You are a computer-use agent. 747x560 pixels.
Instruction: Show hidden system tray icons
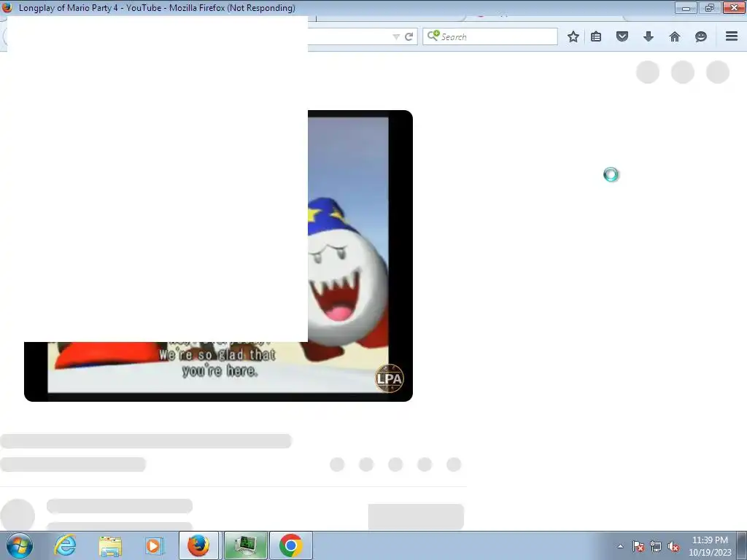click(x=620, y=546)
